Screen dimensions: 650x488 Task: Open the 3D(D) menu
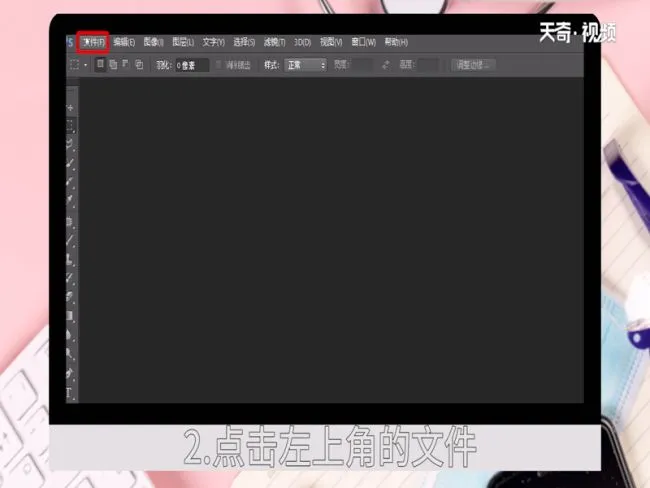point(303,42)
